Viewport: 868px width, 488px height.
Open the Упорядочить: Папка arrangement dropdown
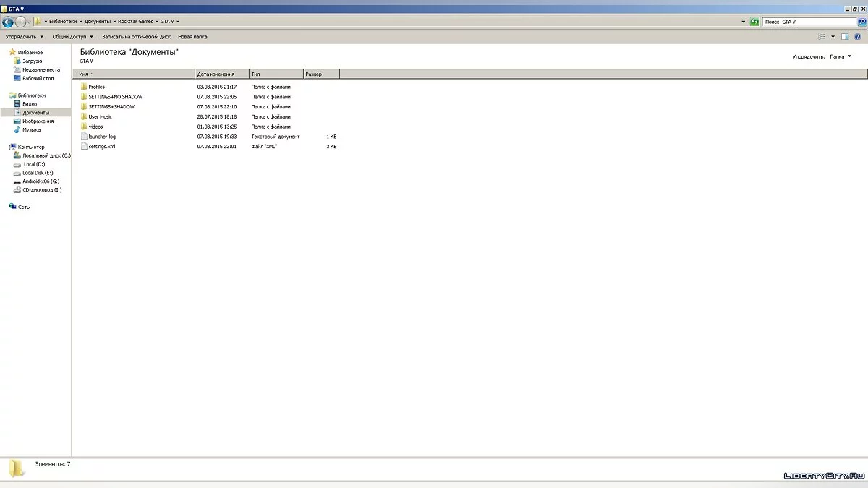(841, 56)
